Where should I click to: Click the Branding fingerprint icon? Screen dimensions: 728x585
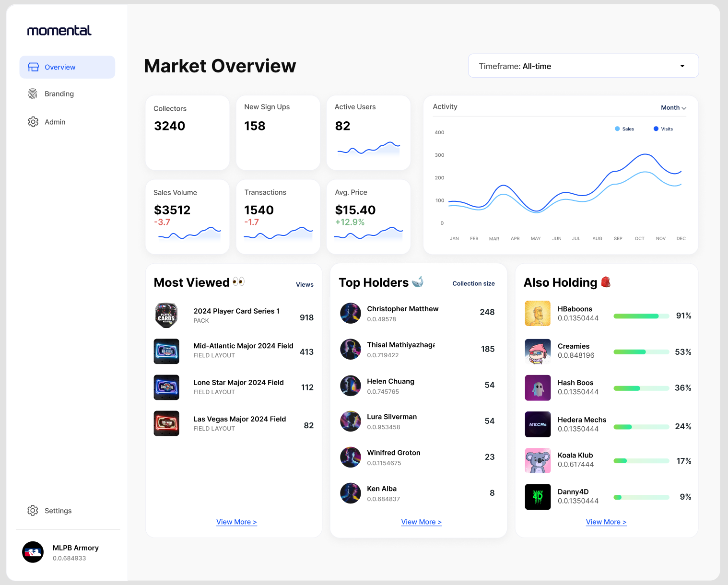[33, 94]
